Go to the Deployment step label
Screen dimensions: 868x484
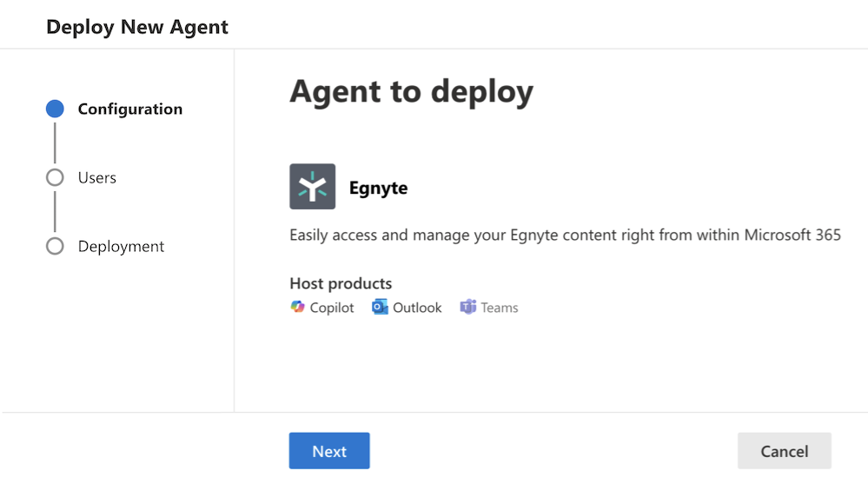(x=121, y=247)
